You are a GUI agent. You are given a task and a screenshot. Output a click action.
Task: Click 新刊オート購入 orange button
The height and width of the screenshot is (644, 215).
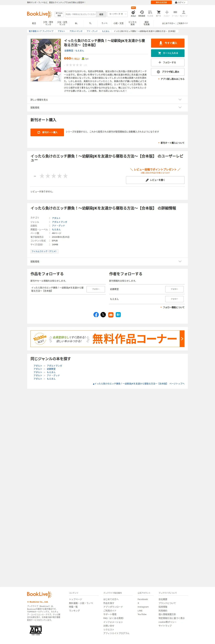(47, 132)
